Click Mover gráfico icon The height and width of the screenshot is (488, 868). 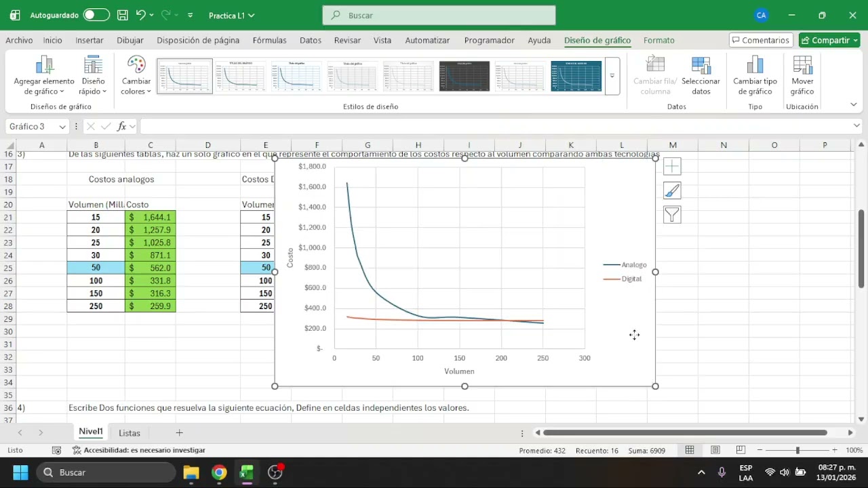(x=802, y=75)
